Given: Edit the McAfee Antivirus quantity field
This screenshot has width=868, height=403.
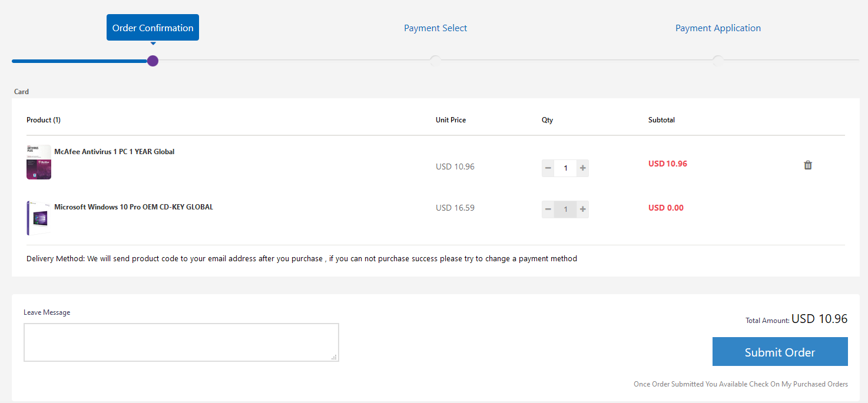Looking at the screenshot, I should click(x=565, y=168).
